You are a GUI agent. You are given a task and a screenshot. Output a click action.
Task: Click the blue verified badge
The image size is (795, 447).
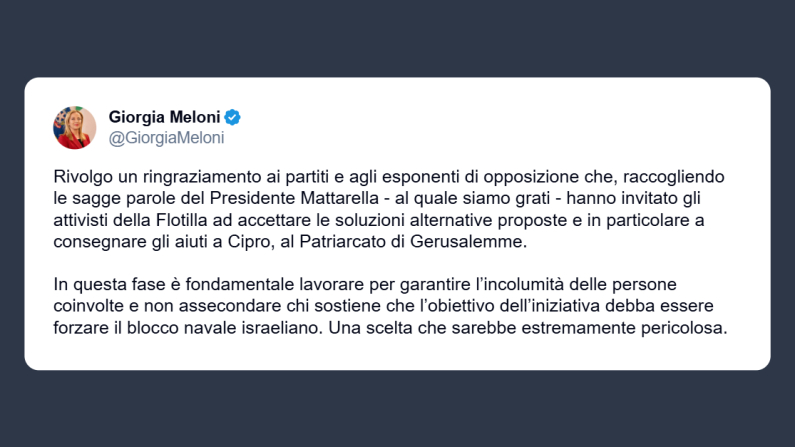pos(231,117)
